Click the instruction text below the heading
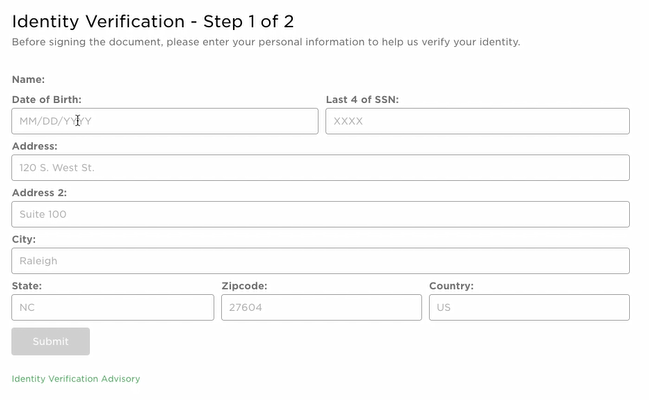 (x=266, y=42)
